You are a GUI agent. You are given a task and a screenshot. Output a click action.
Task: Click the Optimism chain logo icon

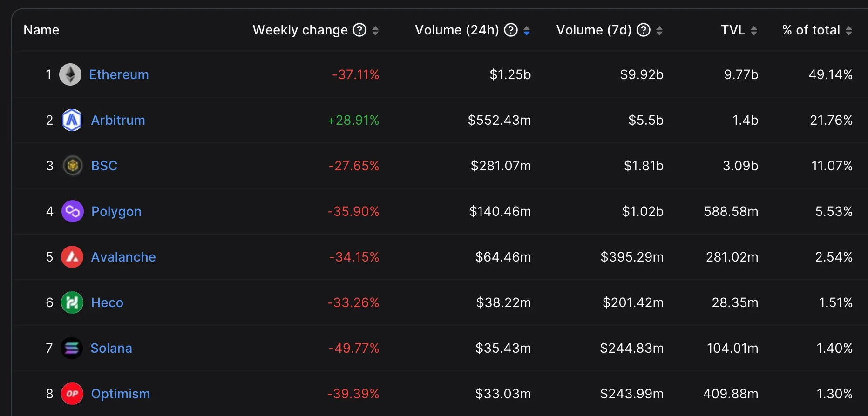(72, 394)
